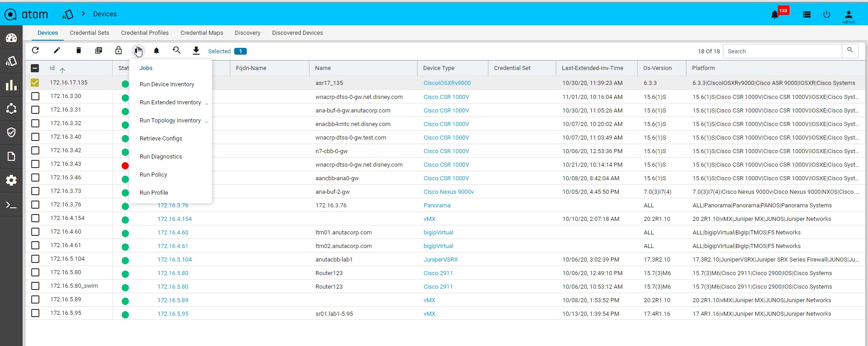Click inside the Search input field
868x346 pixels.
pos(782,51)
